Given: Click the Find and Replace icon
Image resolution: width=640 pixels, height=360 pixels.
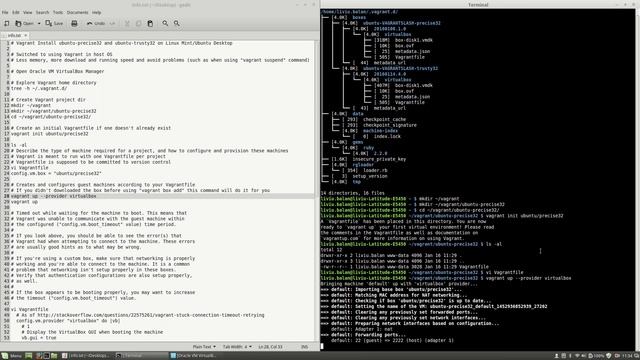Looking at the screenshot, I should click(x=177, y=23).
